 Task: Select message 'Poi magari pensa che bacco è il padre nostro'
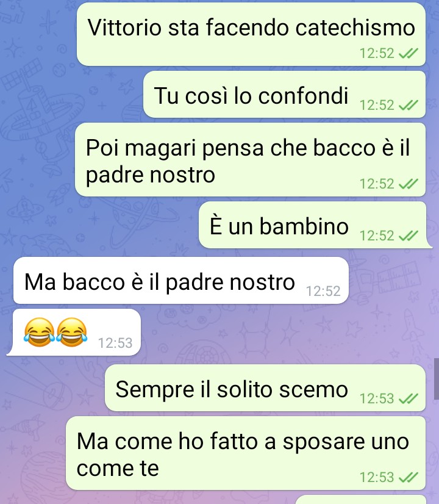[251, 160]
